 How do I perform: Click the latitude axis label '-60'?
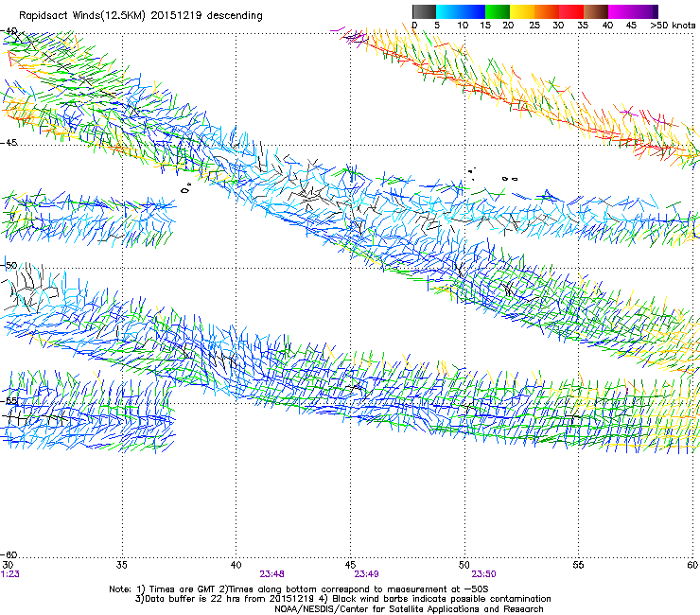[x=9, y=555]
